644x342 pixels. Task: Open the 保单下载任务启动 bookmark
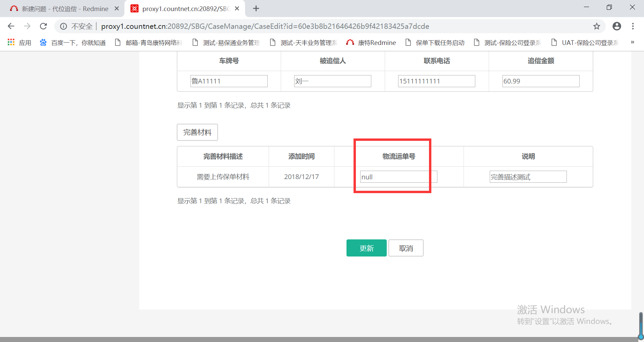coord(435,43)
